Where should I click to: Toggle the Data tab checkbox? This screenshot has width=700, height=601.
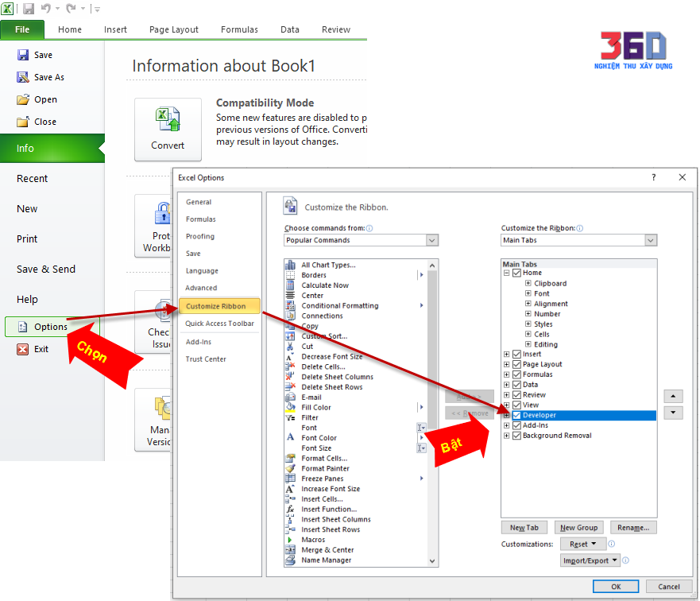517,385
